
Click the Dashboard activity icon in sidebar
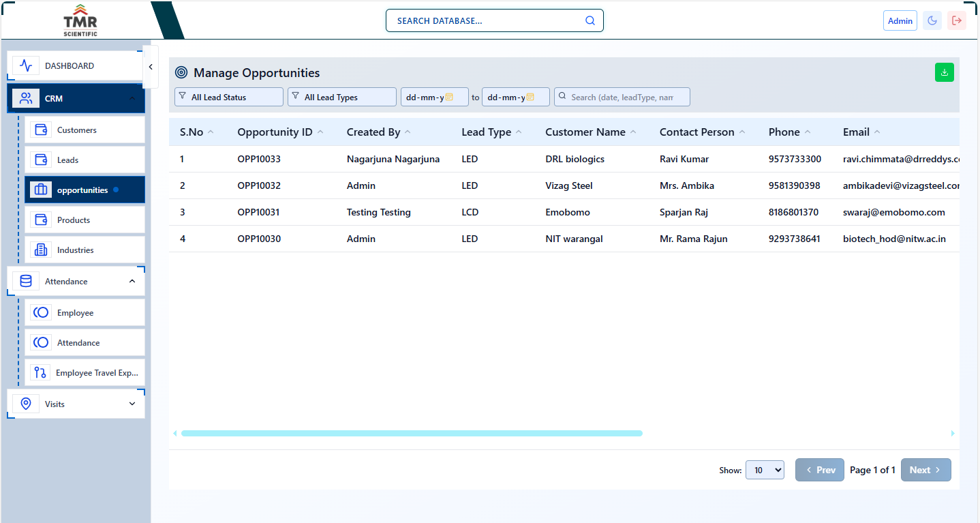point(25,65)
